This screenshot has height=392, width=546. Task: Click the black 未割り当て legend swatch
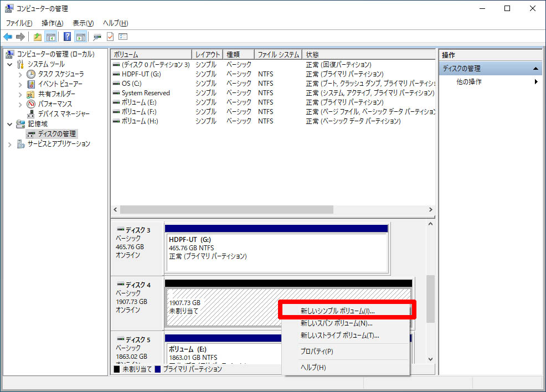pyautogui.click(x=117, y=369)
